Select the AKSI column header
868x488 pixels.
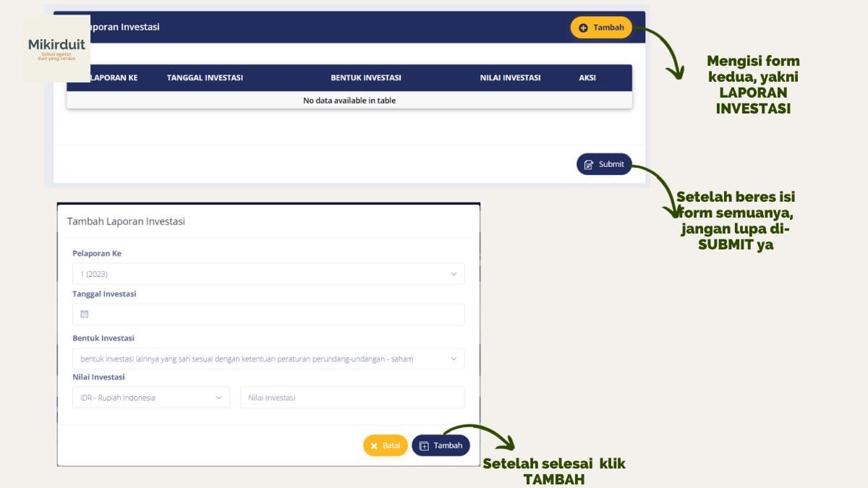tap(587, 77)
